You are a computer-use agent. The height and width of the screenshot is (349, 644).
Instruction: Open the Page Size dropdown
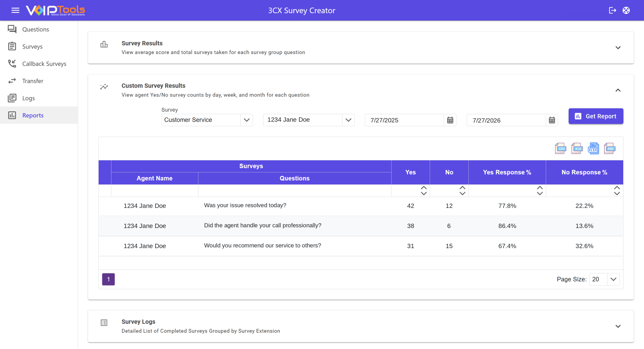605,279
